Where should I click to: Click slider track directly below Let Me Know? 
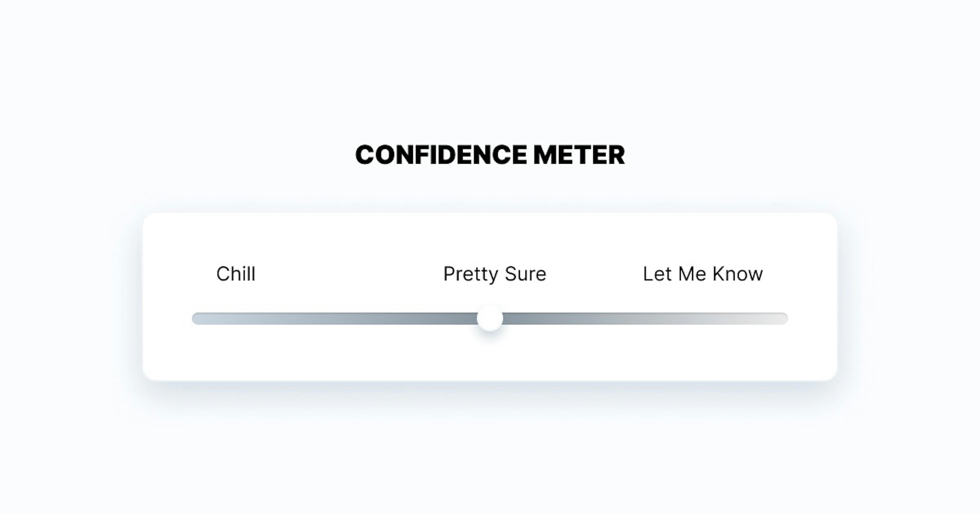coord(703,319)
